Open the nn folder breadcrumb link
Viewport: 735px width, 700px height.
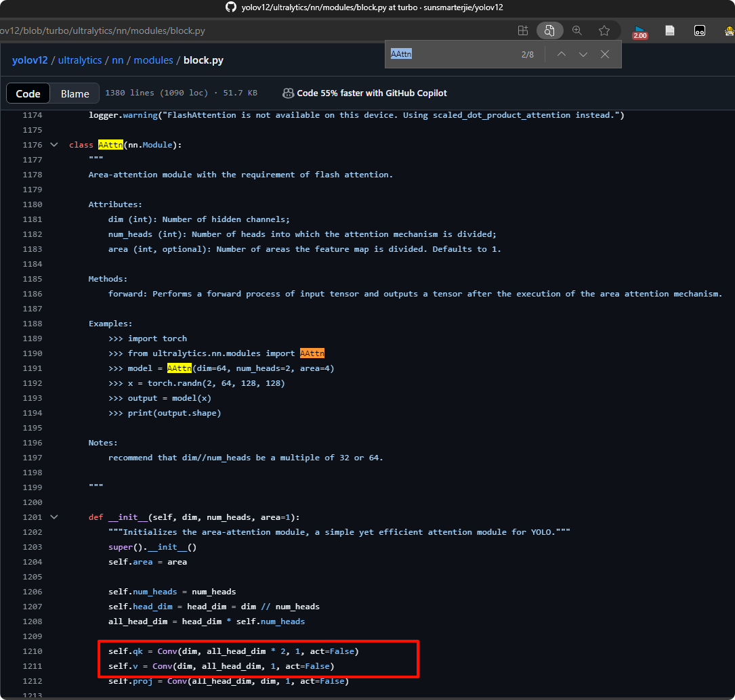118,60
